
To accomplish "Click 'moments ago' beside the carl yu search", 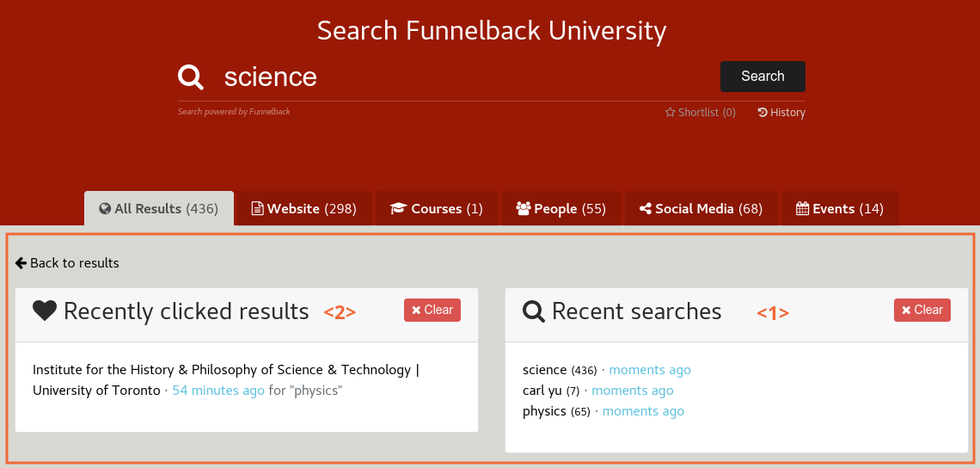I will pyautogui.click(x=633, y=391).
